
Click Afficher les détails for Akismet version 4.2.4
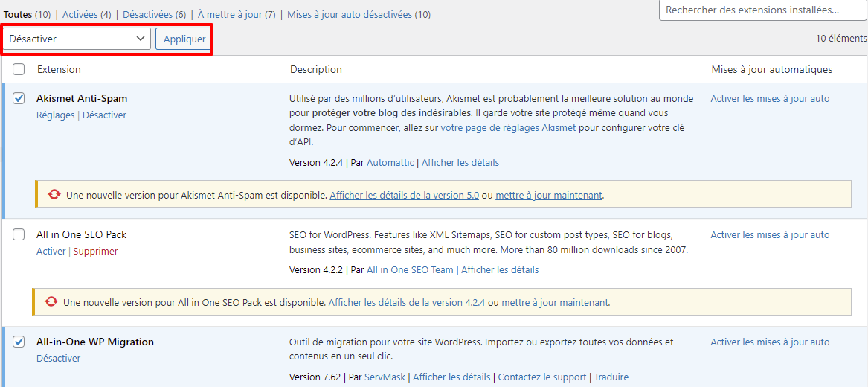(460, 163)
